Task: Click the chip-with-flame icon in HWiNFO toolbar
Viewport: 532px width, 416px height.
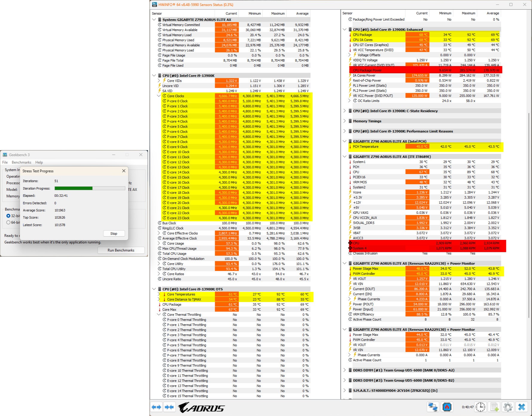Action: 447,407
